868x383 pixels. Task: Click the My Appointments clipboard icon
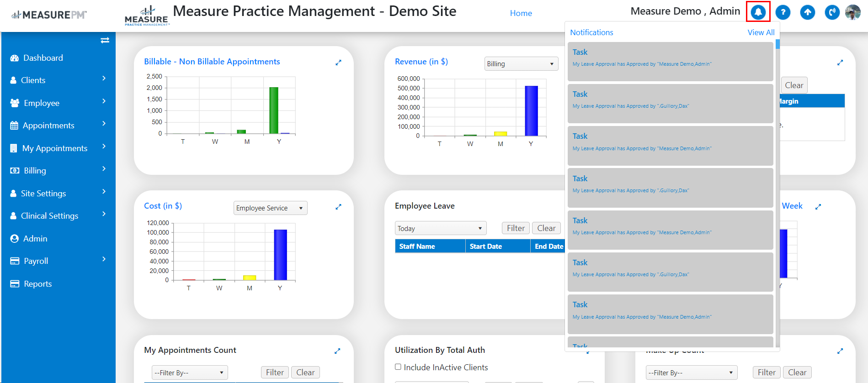pyautogui.click(x=14, y=148)
